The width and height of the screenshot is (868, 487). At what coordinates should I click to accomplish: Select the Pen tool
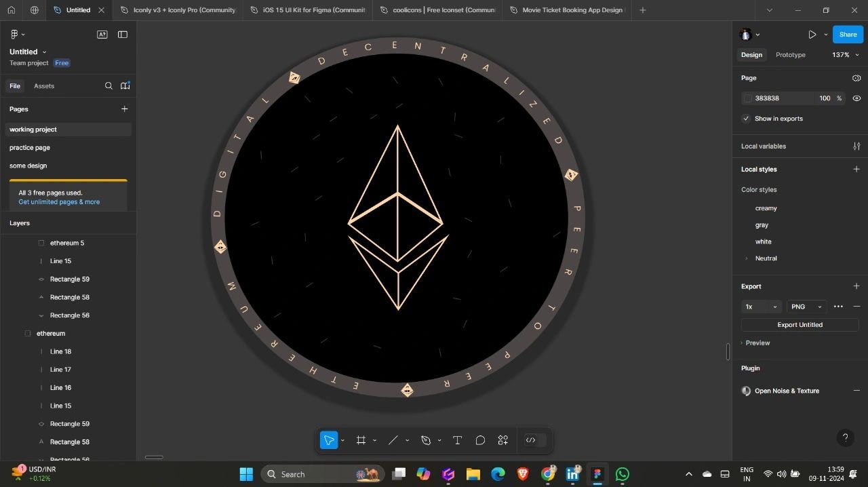click(426, 440)
